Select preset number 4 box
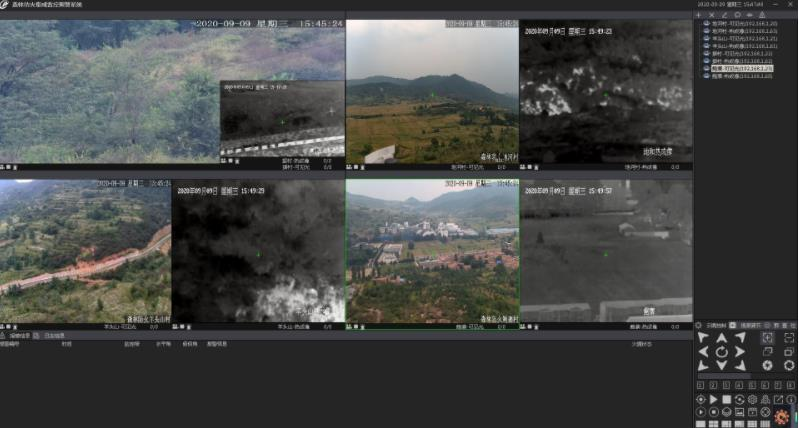 [739, 385]
